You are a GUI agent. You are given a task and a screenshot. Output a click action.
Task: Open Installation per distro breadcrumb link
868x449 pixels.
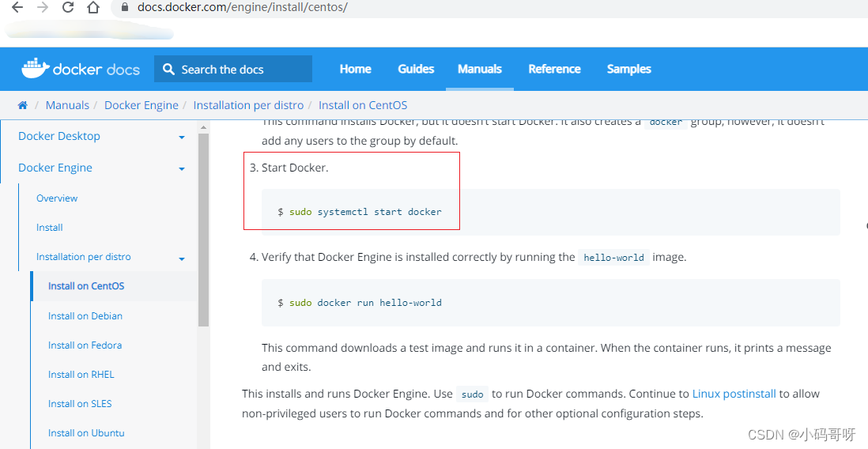click(x=248, y=105)
